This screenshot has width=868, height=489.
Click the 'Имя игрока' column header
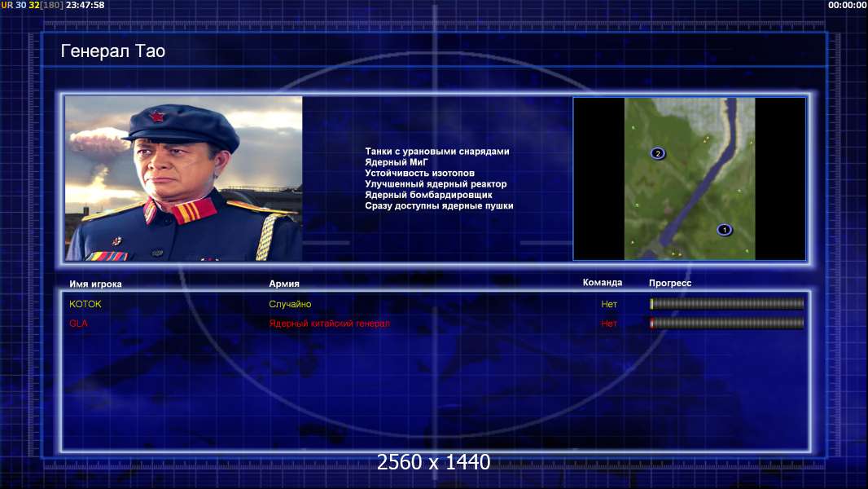pyautogui.click(x=96, y=284)
